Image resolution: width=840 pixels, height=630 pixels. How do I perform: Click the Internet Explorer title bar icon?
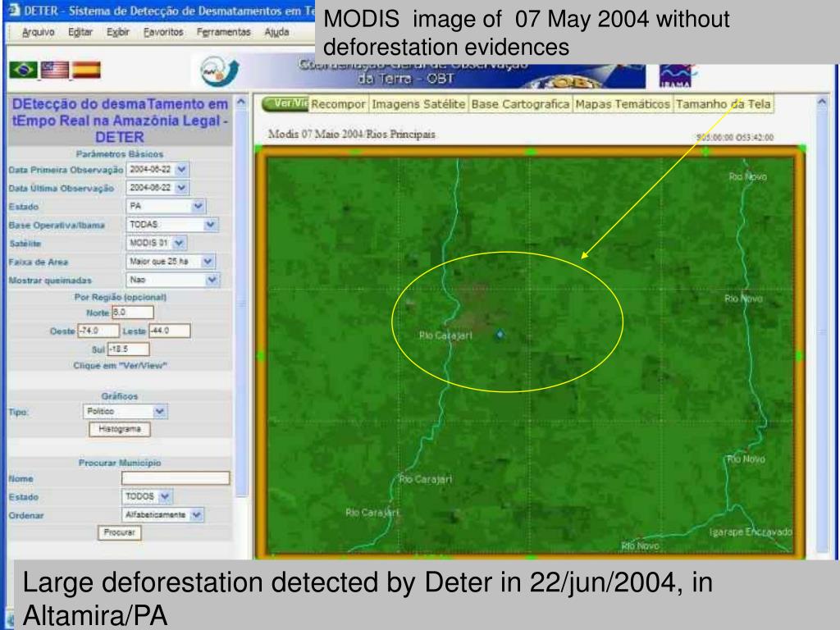[x=13, y=10]
